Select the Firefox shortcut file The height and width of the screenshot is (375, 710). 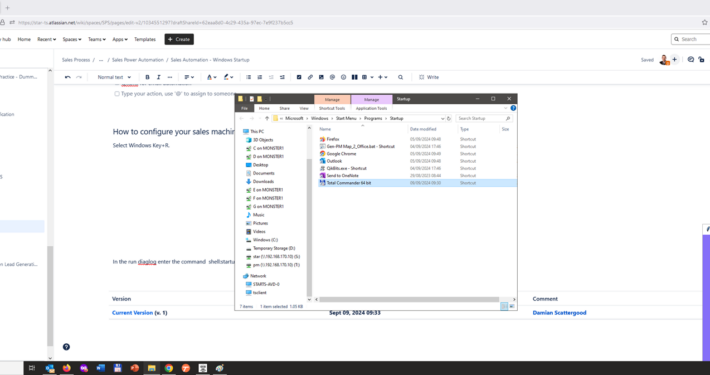333,139
